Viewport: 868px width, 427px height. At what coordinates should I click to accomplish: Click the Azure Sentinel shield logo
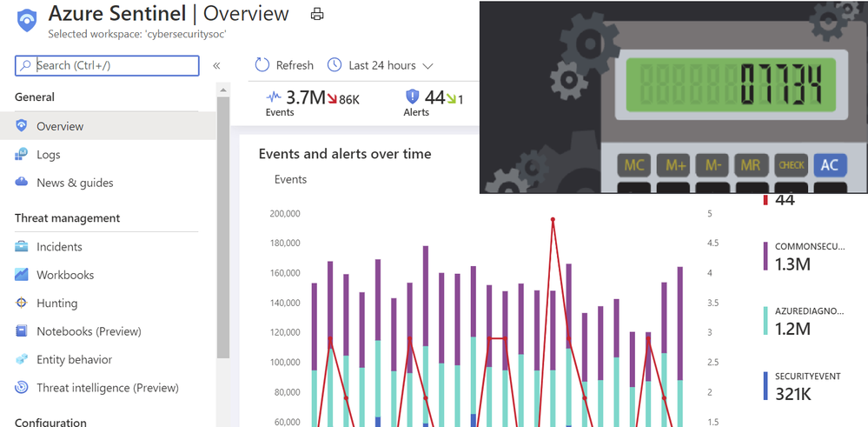27,21
